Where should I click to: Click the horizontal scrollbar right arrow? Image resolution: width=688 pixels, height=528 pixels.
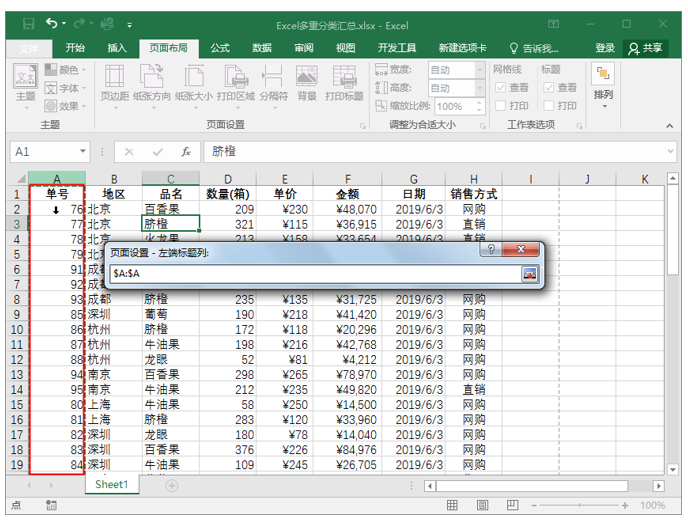pos(658,486)
